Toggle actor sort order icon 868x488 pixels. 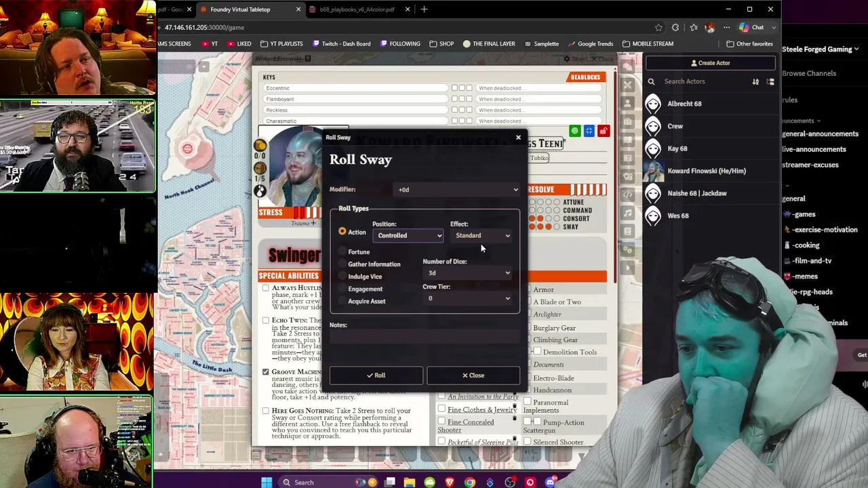click(755, 81)
